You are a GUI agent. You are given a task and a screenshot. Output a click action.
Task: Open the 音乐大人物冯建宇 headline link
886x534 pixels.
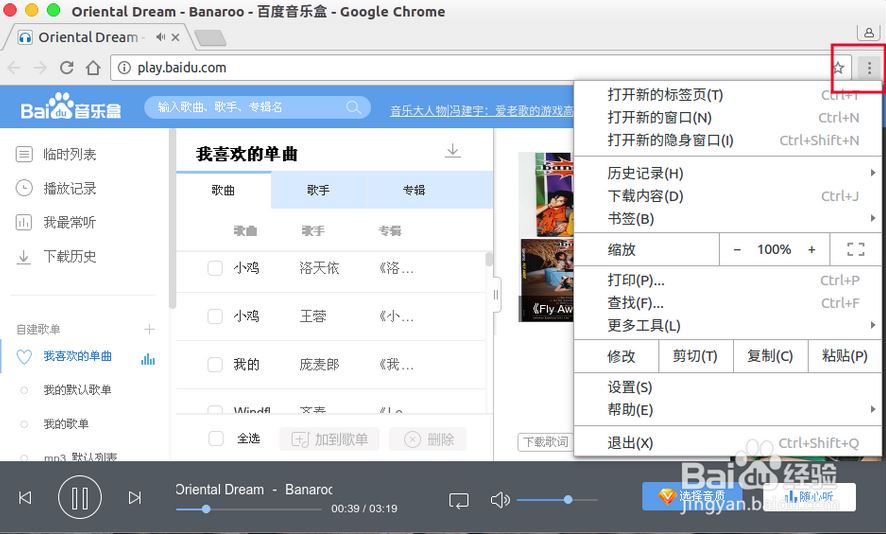pyautogui.click(x=481, y=111)
